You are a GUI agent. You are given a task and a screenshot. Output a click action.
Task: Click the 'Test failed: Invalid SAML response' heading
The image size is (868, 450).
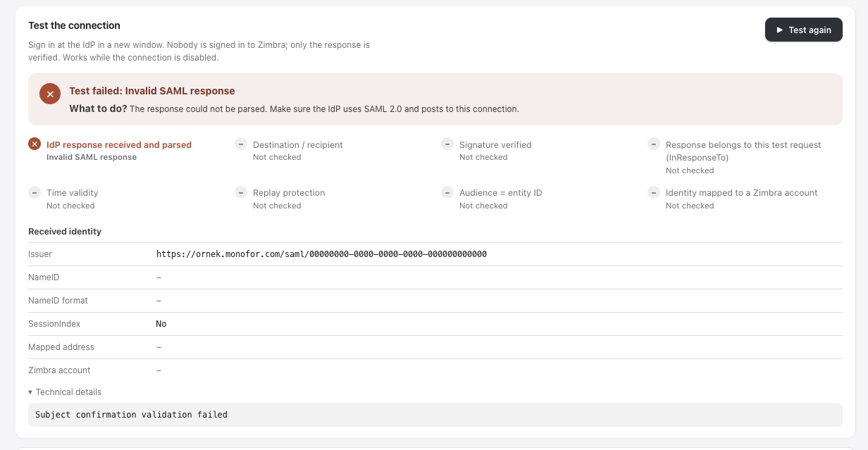click(152, 91)
